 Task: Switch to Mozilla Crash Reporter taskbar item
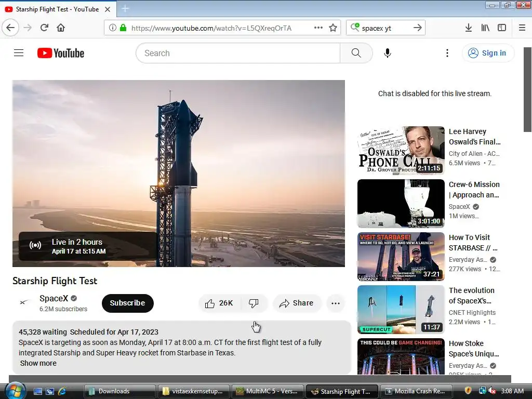click(417, 391)
